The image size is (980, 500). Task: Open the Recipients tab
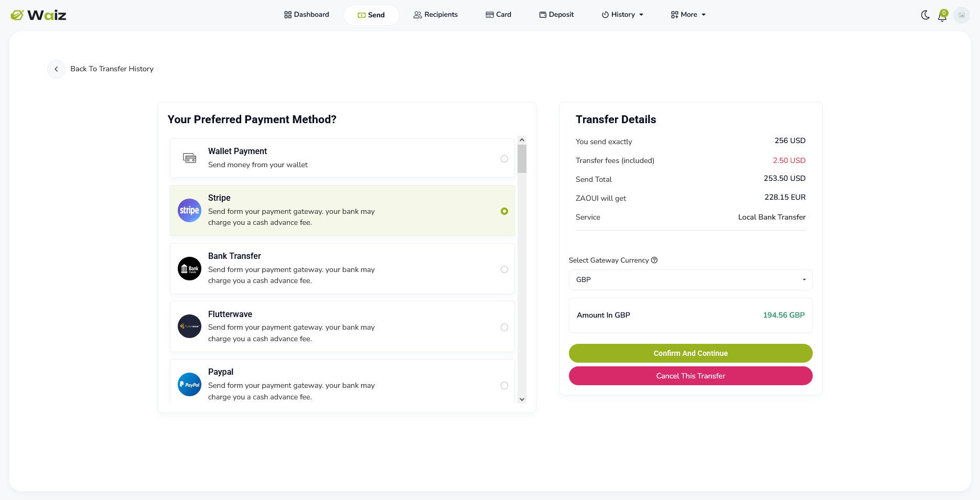point(436,15)
